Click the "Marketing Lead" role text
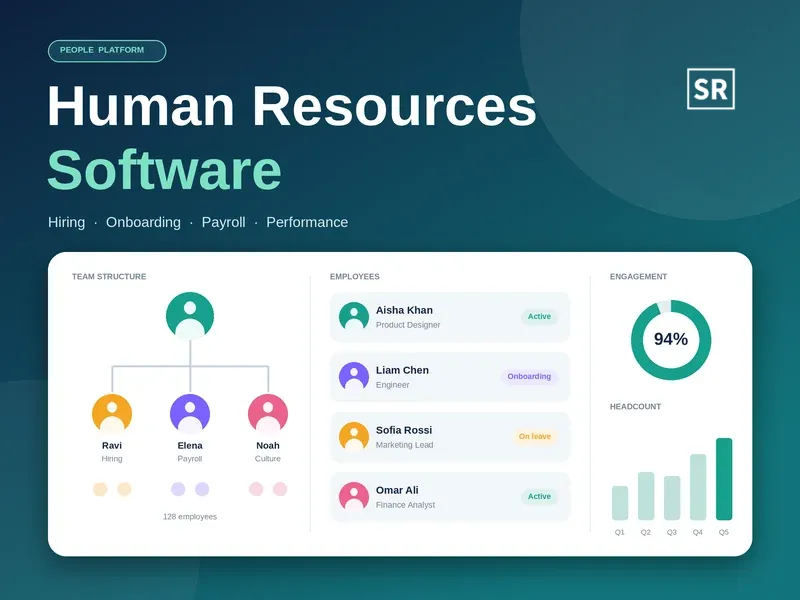 click(405, 445)
